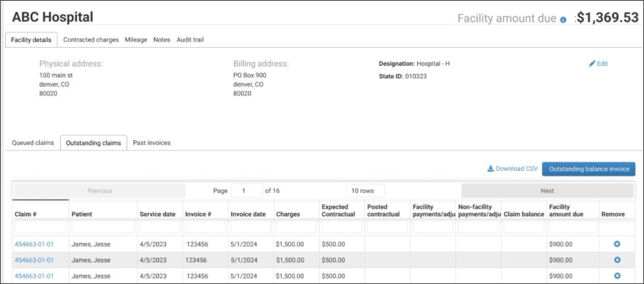Click the Designation Hospital - H text
Viewport: 644px width, 284px height.
[x=414, y=64]
